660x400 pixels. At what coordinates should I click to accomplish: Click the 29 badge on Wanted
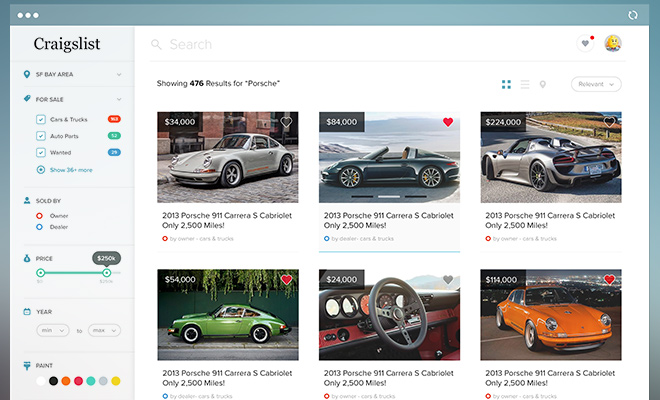114,152
